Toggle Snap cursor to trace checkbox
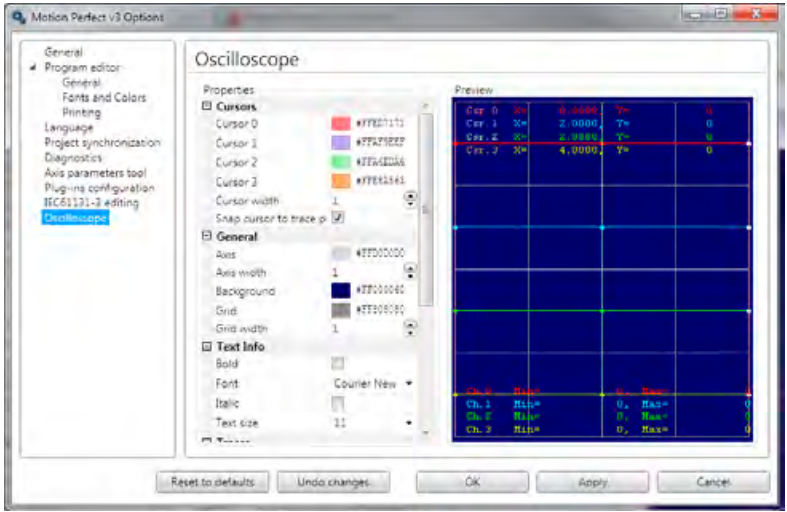 tap(338, 217)
